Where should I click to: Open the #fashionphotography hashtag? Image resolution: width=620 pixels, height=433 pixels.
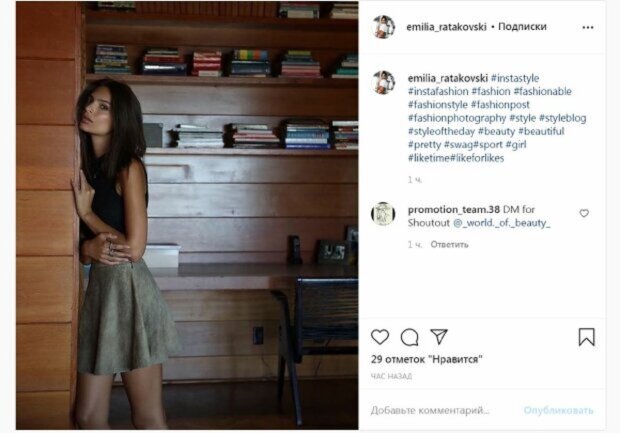coord(457,118)
